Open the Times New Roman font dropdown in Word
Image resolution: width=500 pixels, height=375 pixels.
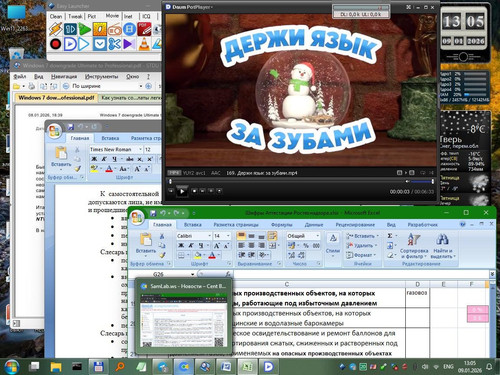click(140, 149)
